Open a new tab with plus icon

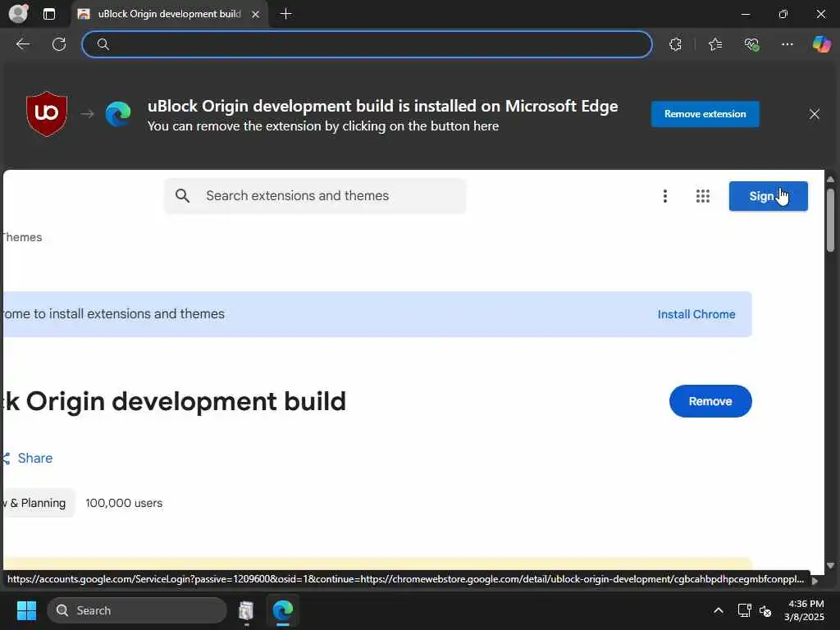point(285,14)
